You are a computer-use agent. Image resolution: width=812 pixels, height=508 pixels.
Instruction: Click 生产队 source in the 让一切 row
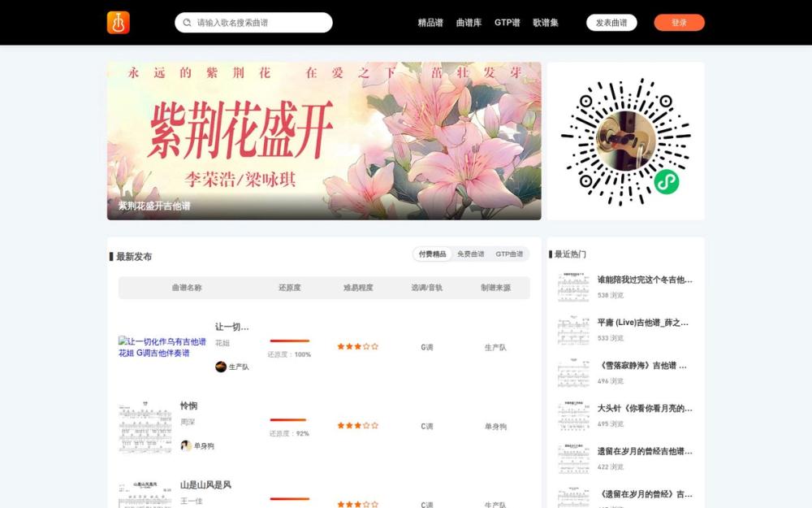point(495,347)
